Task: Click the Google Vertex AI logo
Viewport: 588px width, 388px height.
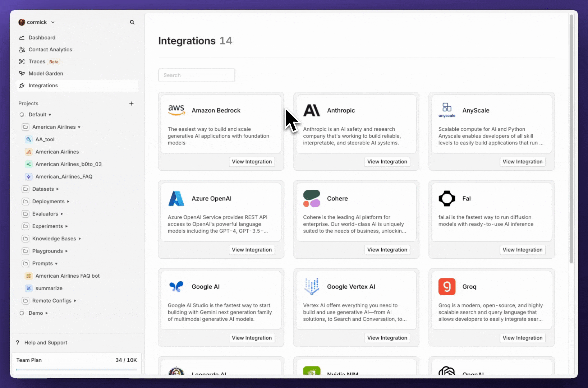Action: coord(312,286)
